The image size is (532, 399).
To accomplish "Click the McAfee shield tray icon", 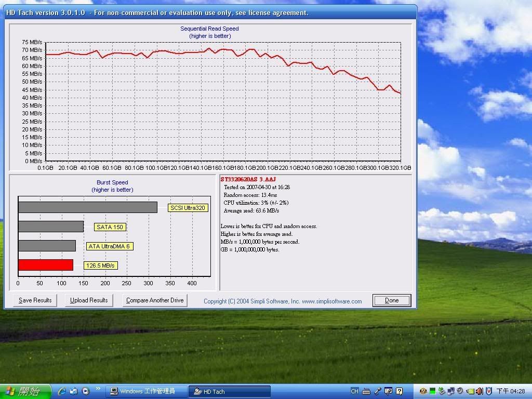I will 489,391.
